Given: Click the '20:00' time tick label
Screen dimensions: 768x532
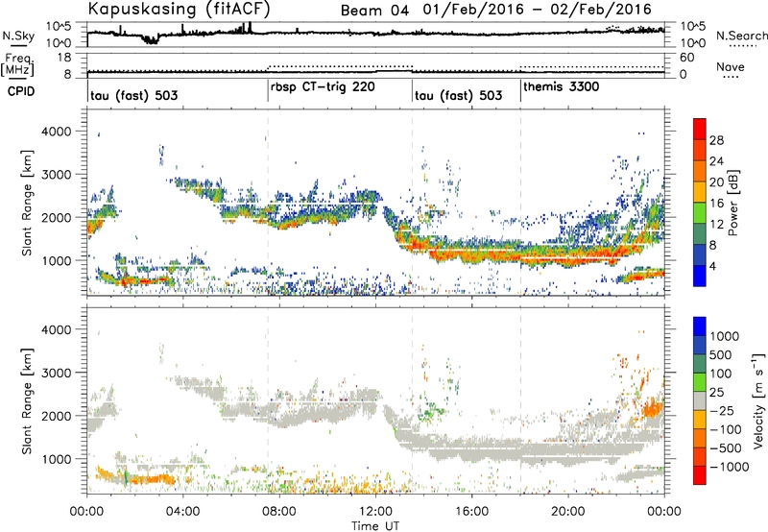Looking at the screenshot, I should [567, 512].
